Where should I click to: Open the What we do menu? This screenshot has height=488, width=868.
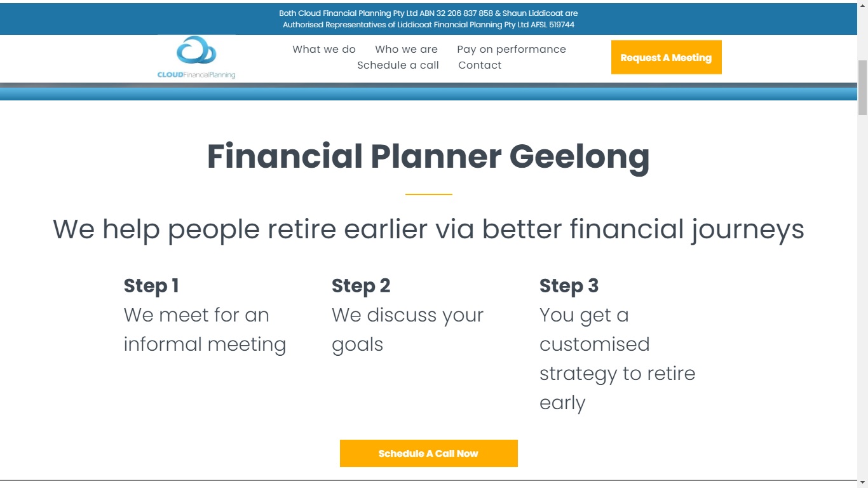click(x=324, y=49)
